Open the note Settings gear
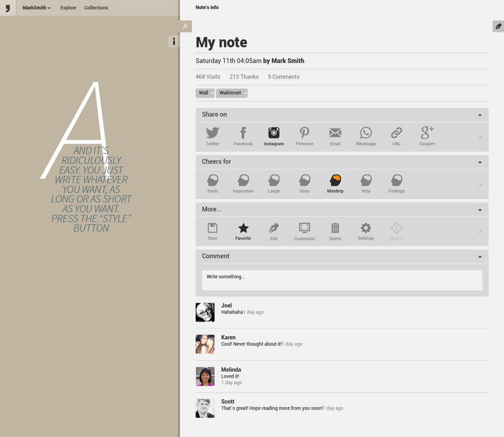 (365, 228)
